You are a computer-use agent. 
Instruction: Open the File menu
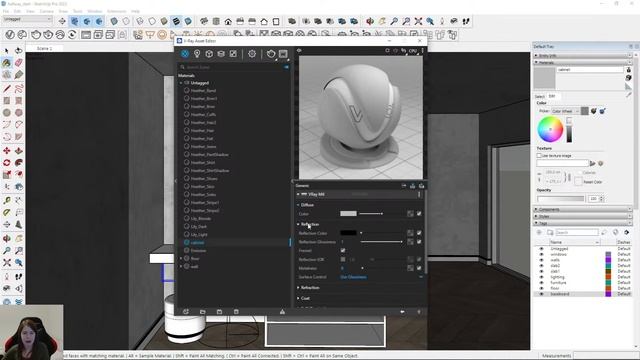tap(6, 11)
